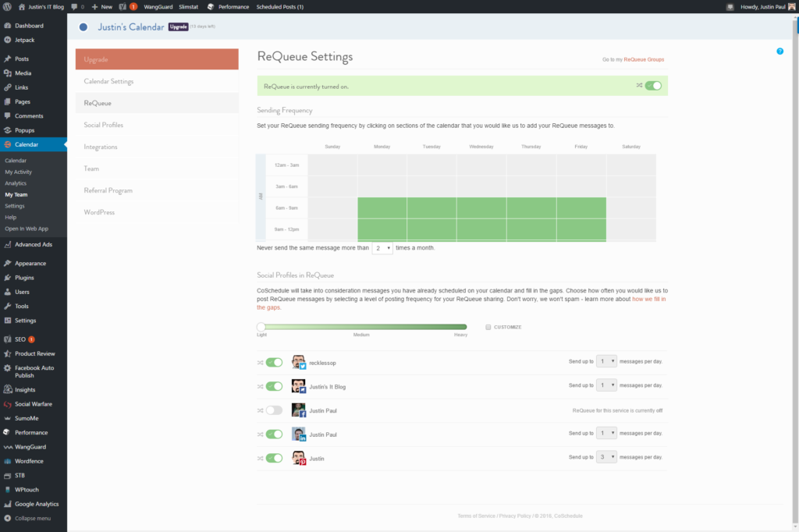Click the WordPress logo in admin bar
This screenshot has width=799, height=532.
[7, 6]
